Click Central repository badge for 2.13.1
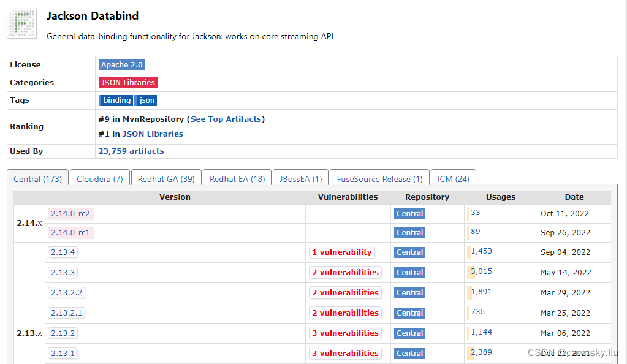The width and height of the screenshot is (627, 364). tap(409, 353)
